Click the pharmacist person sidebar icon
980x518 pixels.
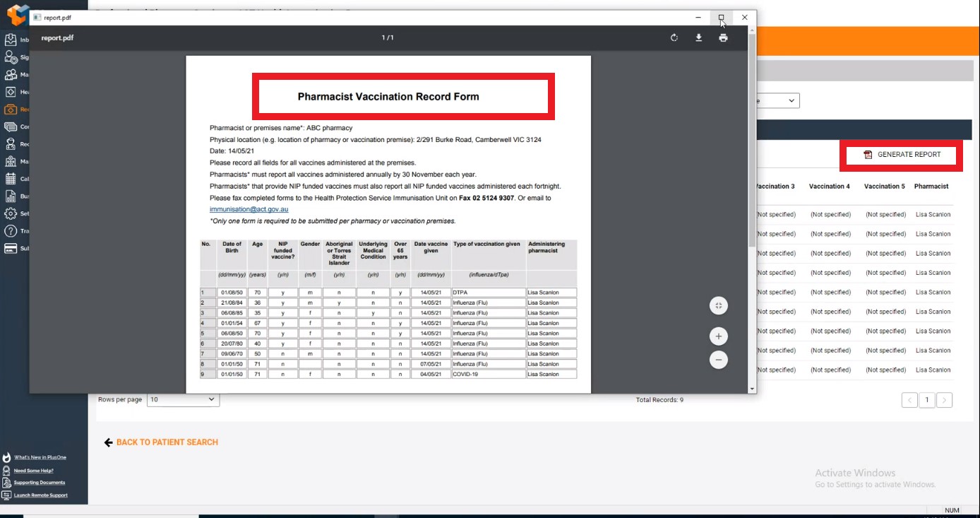coord(11,144)
